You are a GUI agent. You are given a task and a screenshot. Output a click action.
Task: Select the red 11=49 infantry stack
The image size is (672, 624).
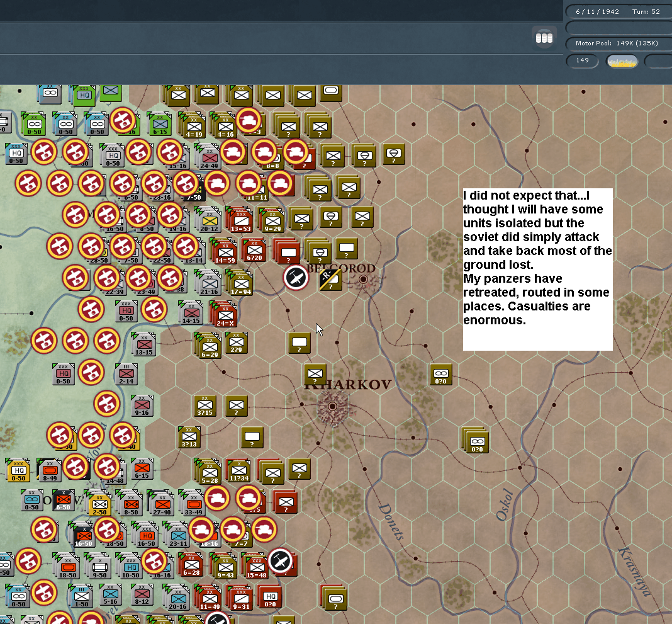[209, 598]
